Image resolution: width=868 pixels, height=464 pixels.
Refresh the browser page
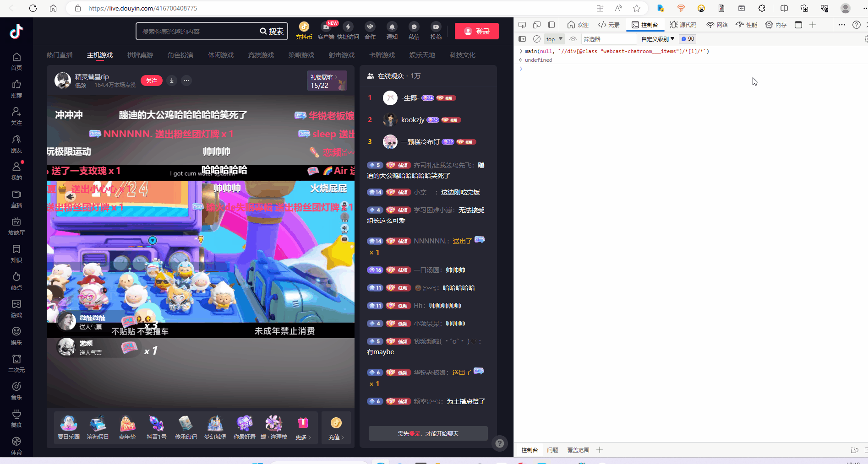coord(33,8)
